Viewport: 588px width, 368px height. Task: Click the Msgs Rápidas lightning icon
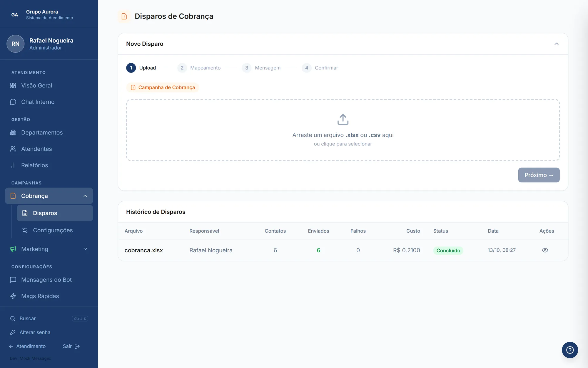point(13,296)
